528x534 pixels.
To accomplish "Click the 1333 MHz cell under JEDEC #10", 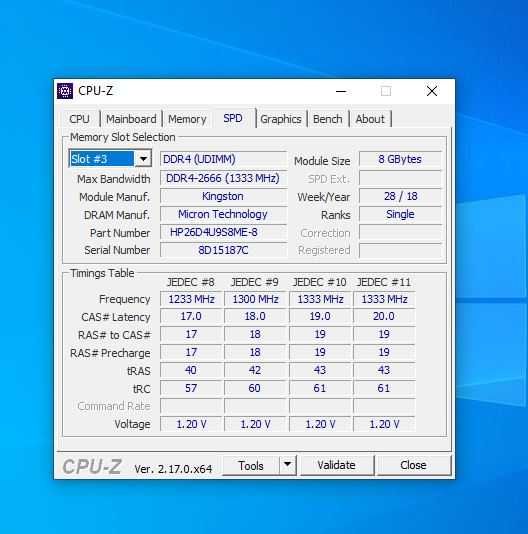I will [320, 299].
